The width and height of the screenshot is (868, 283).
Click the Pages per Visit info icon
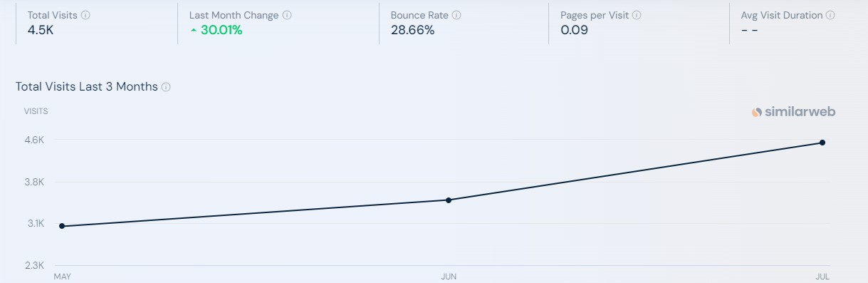tap(637, 15)
